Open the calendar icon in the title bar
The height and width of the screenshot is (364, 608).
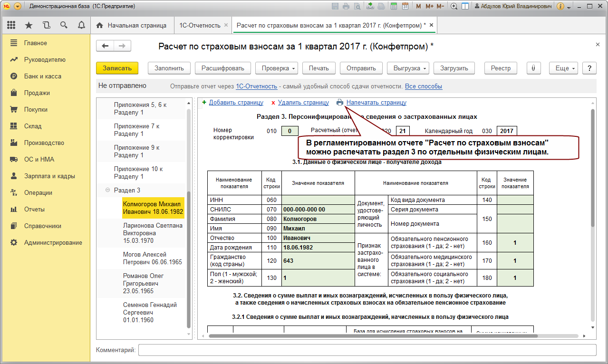pyautogui.click(x=405, y=7)
